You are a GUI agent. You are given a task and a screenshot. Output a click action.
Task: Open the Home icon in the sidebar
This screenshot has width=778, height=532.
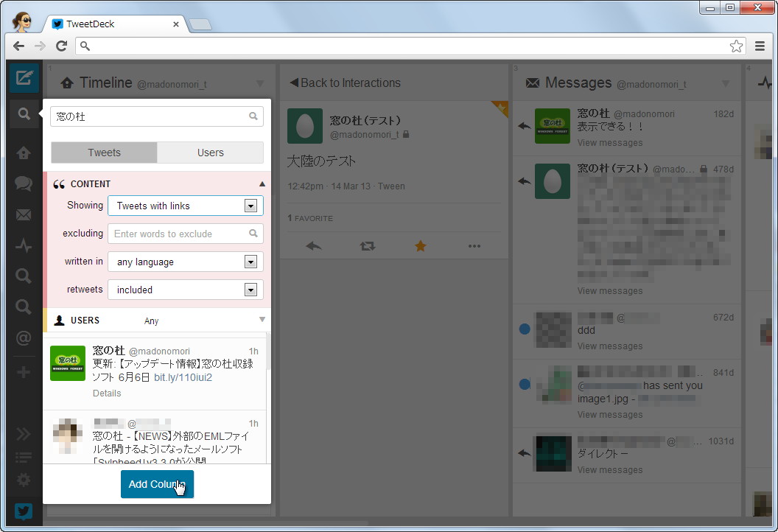(x=23, y=153)
